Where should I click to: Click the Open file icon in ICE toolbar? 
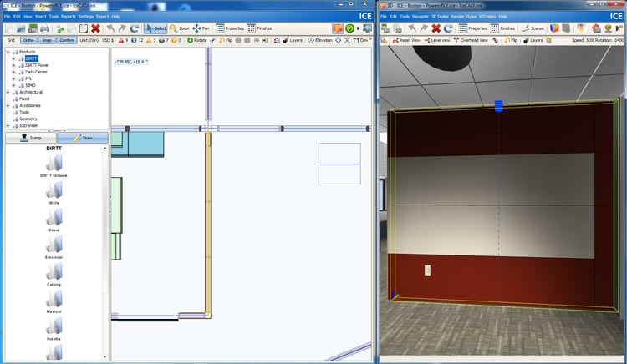pyautogui.click(x=21, y=28)
